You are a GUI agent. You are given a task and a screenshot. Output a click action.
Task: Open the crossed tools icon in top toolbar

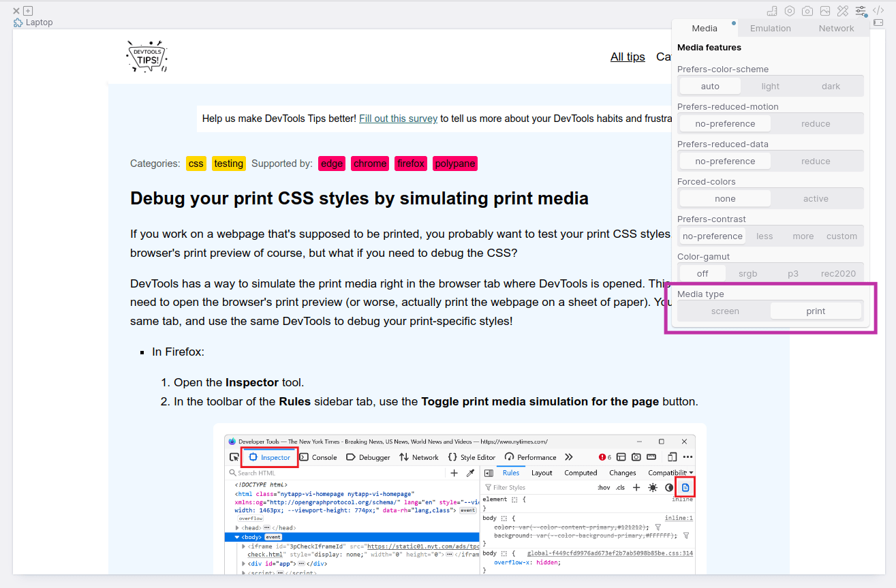tap(842, 11)
